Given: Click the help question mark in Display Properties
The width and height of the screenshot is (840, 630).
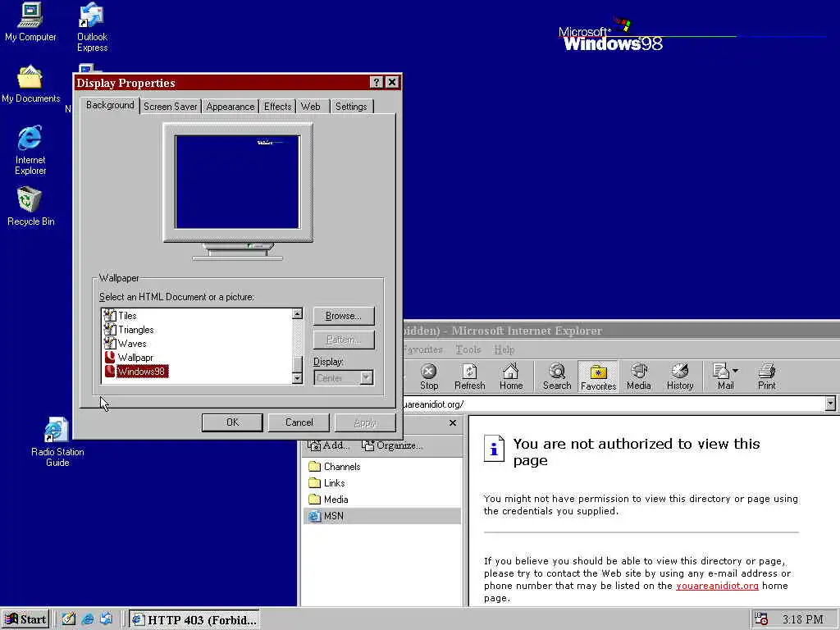Looking at the screenshot, I should coord(377,82).
